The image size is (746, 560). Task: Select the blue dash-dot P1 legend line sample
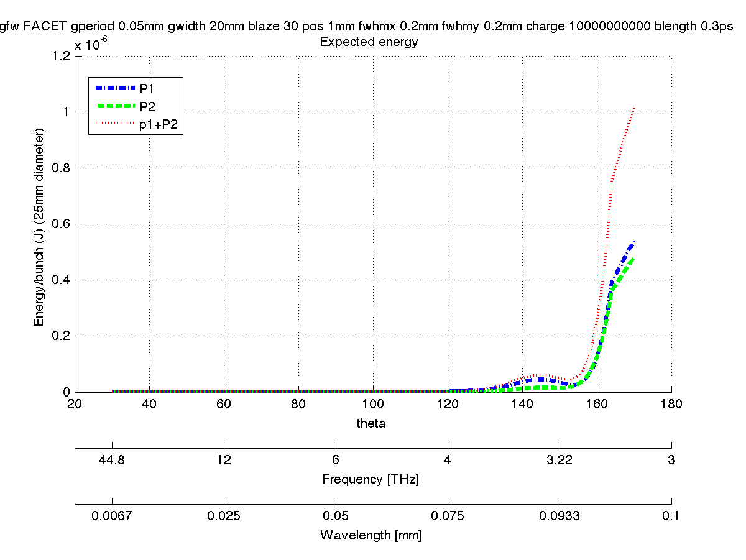click(x=114, y=88)
